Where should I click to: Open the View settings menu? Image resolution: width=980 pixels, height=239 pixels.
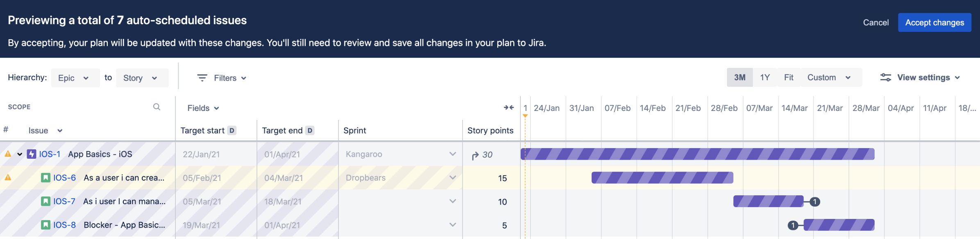pos(920,78)
